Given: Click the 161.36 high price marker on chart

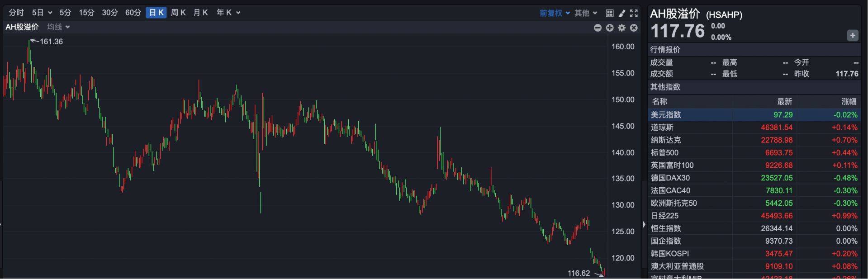Looking at the screenshot, I should click(51, 42).
